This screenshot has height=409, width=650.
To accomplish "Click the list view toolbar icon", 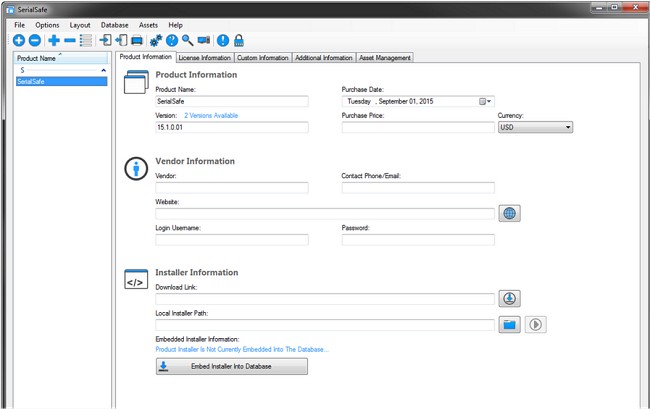I will pos(86,40).
